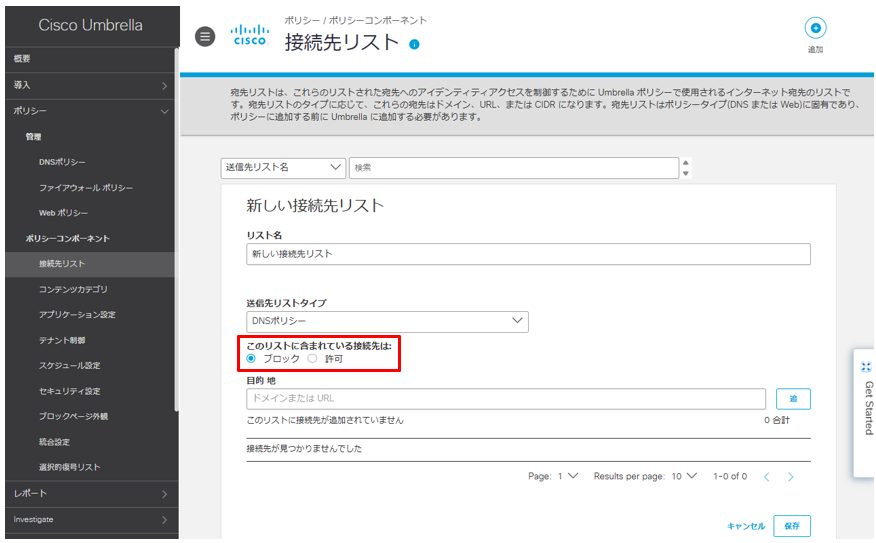Open セキュリティ設定 in the sidebar
The image size is (876, 543).
(69, 391)
